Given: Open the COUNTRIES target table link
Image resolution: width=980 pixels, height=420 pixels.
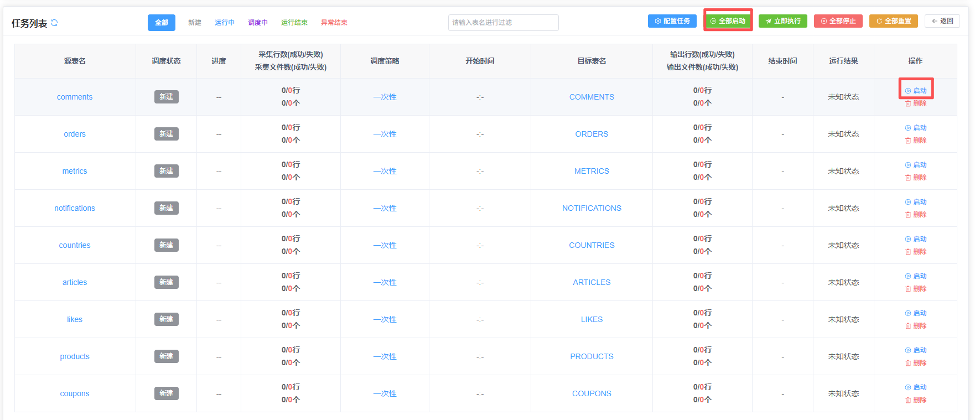Looking at the screenshot, I should click(x=592, y=245).
